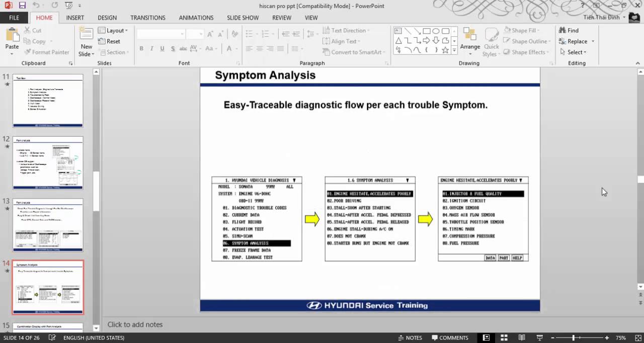Open the VIEW tab
The width and height of the screenshot is (644, 343).
pyautogui.click(x=311, y=18)
